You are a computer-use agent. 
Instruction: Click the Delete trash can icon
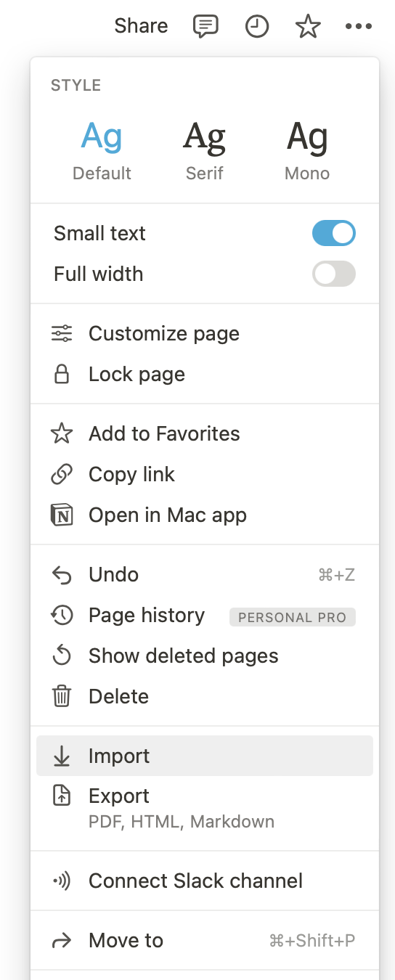pos(62,696)
